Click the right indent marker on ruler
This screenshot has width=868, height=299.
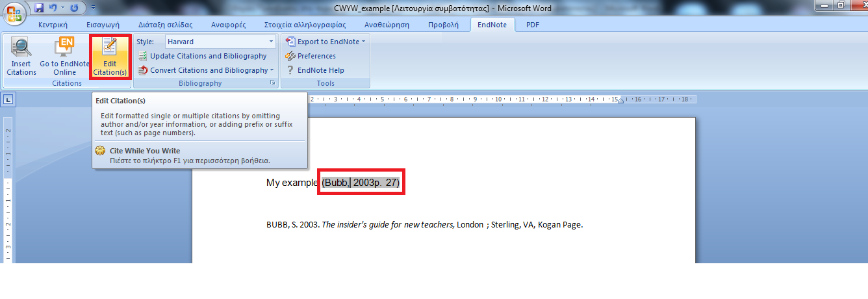(x=620, y=101)
